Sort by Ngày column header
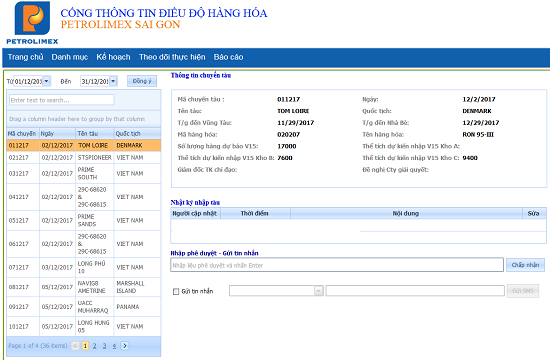This screenshot has width=550, height=360. pyautogui.click(x=57, y=134)
